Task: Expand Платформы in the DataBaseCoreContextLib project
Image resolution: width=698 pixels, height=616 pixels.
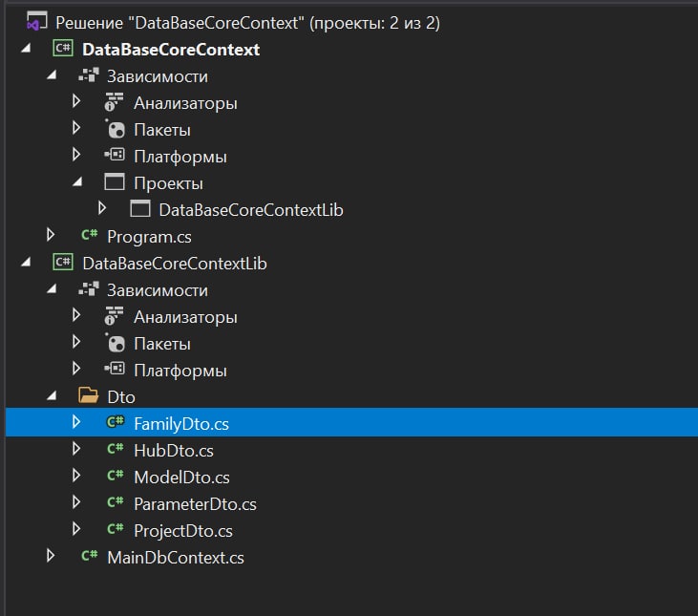Action: [x=76, y=369]
